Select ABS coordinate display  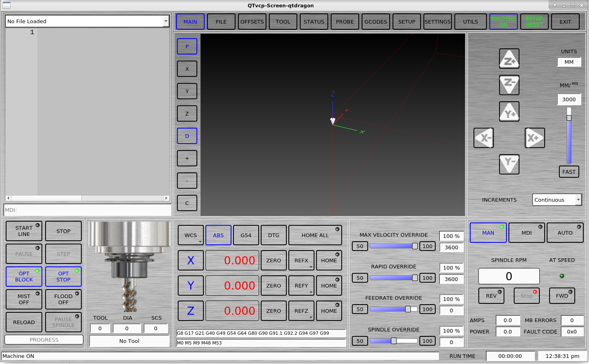pos(218,235)
